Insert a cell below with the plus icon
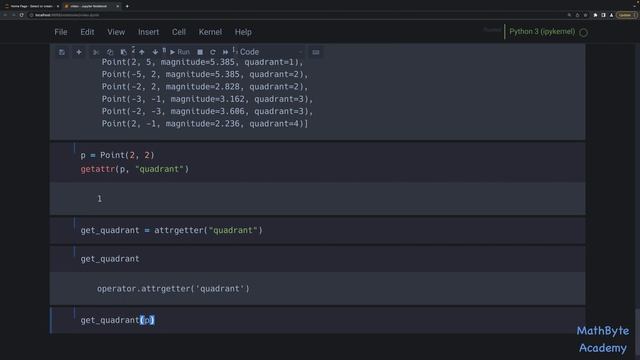The image size is (640, 360). point(79,52)
